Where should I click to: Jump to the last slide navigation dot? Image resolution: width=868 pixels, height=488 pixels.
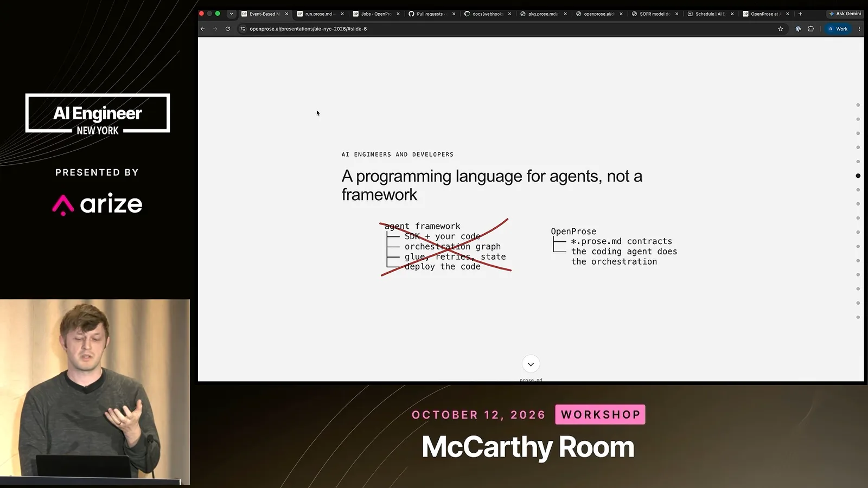click(x=858, y=317)
